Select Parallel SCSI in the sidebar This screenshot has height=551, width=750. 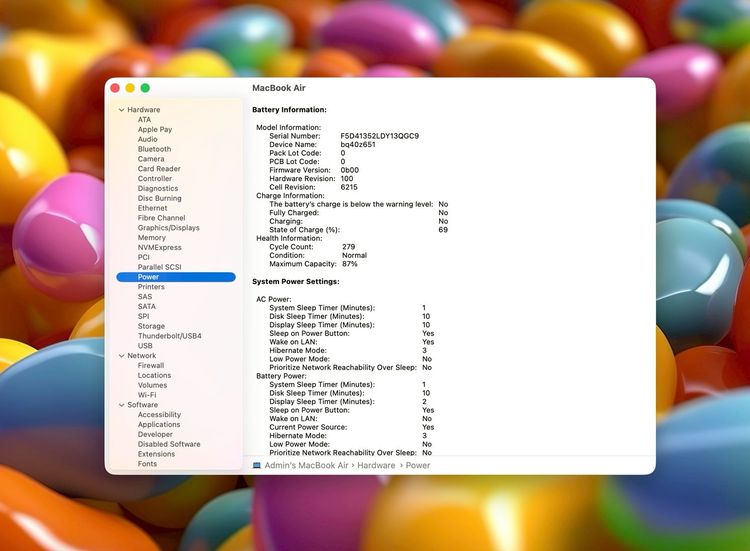[x=160, y=267]
